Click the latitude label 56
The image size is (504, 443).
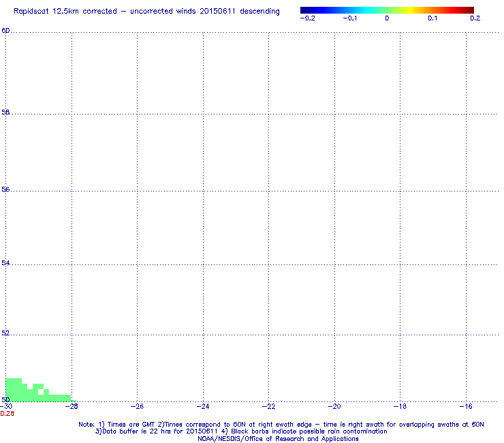point(5,189)
